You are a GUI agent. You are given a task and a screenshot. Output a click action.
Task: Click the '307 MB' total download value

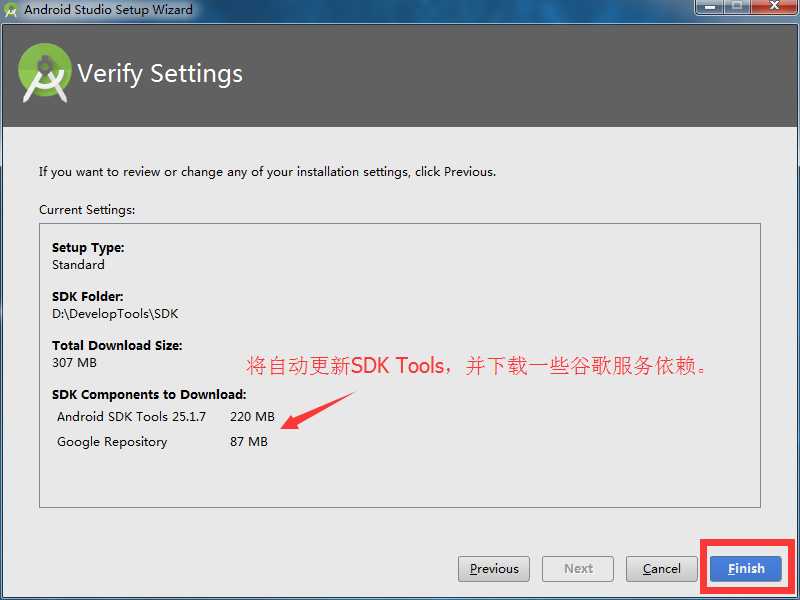coord(74,363)
